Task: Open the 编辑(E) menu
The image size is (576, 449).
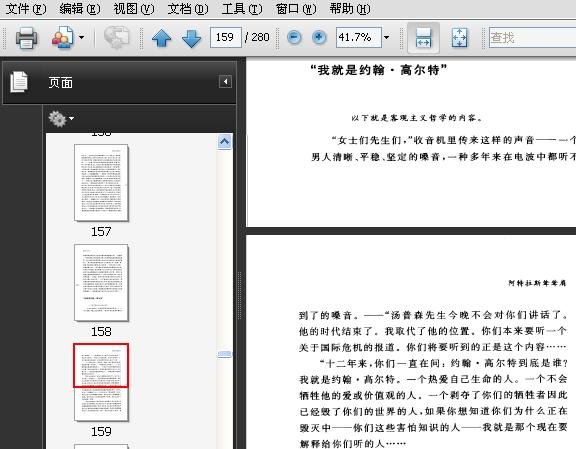Action: pos(80,8)
